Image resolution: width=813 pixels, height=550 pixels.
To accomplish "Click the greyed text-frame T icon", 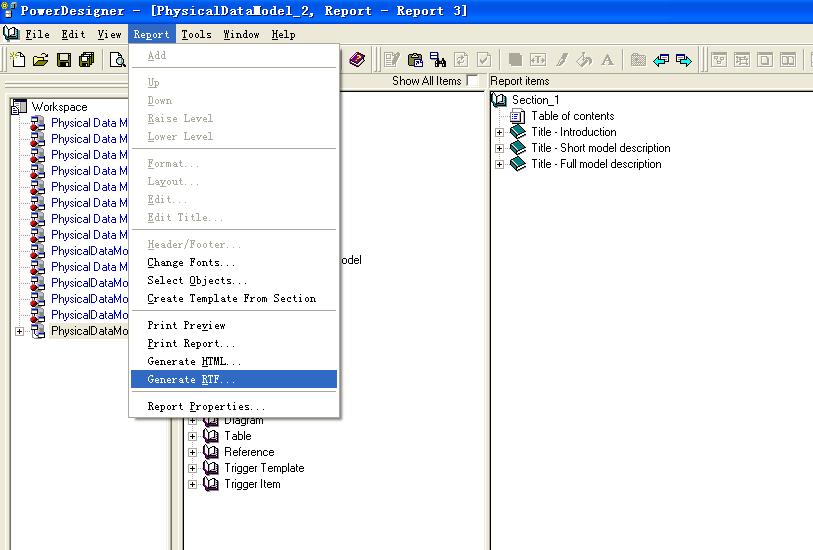I will pyautogui.click(x=538, y=60).
